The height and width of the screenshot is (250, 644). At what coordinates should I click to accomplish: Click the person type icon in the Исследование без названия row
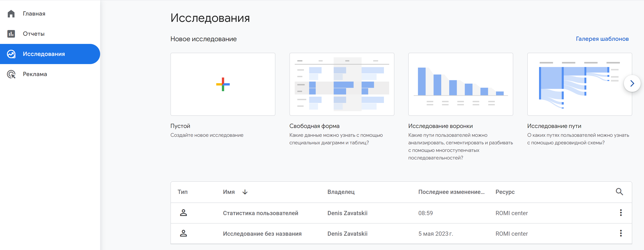point(183,233)
